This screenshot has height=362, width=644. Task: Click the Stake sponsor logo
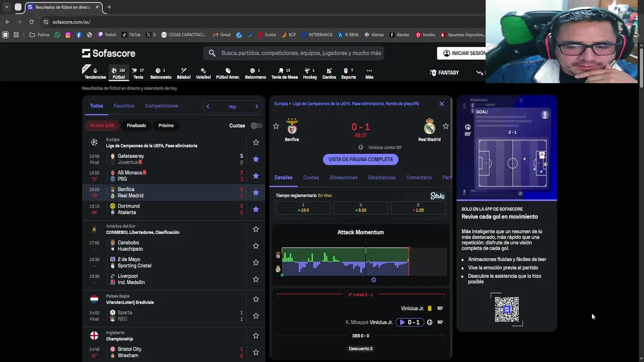click(437, 196)
